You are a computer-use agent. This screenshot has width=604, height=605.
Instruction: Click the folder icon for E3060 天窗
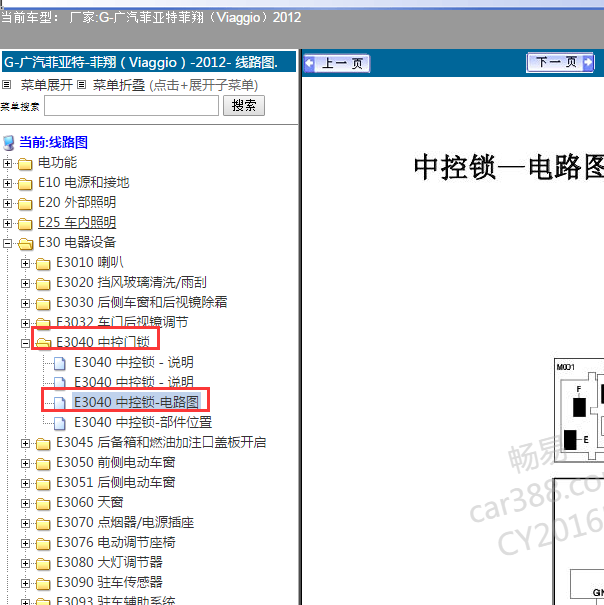[43, 504]
